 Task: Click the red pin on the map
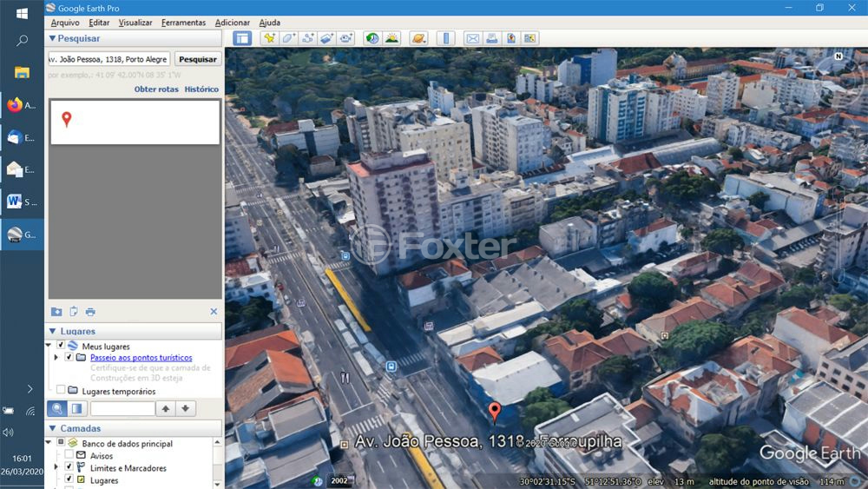(x=495, y=412)
